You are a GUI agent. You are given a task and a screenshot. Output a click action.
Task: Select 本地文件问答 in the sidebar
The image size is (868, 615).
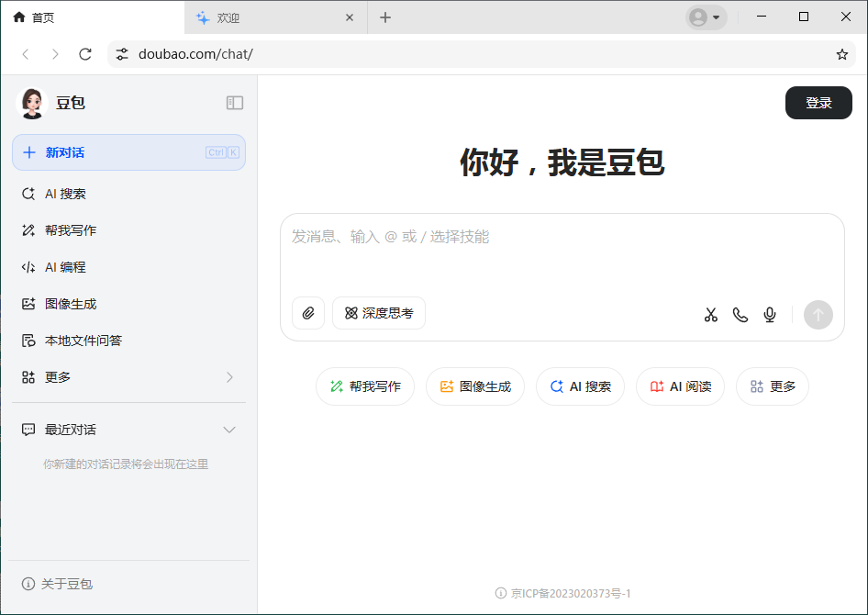pyautogui.click(x=83, y=341)
